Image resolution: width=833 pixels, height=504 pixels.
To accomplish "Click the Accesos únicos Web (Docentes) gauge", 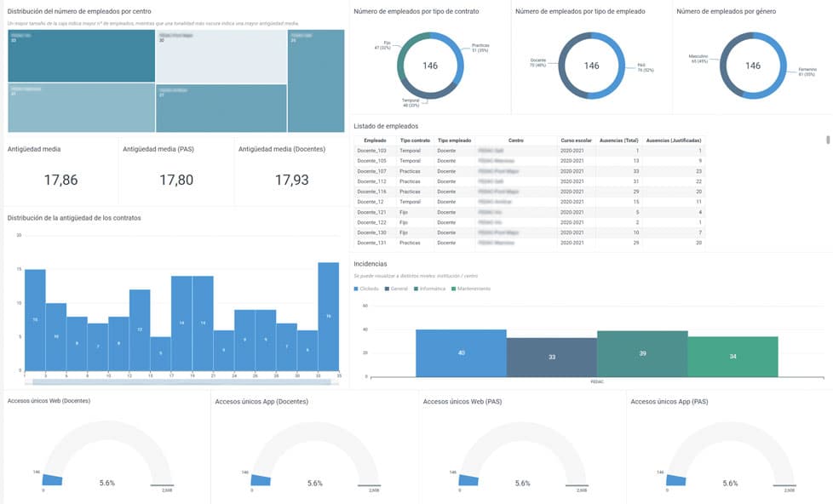I will 107,455.
